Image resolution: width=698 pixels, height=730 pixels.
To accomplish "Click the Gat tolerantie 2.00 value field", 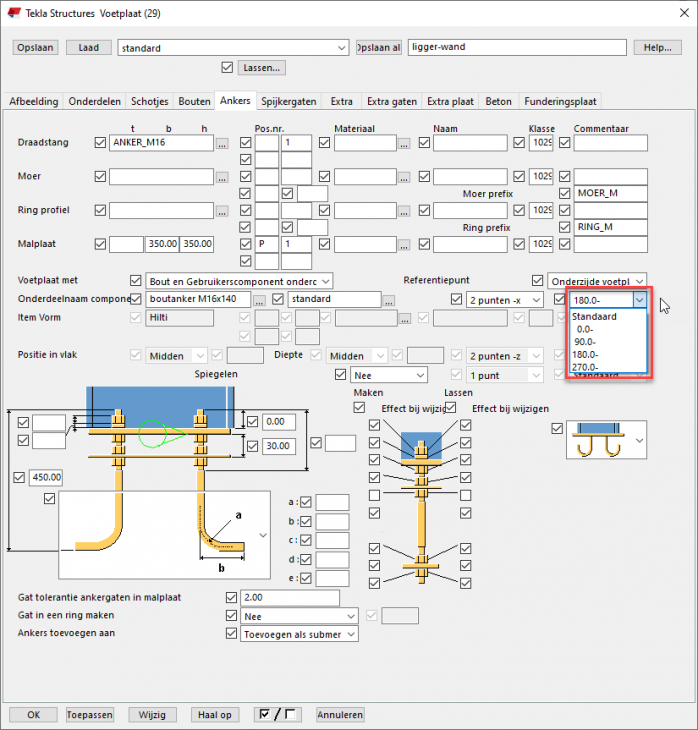I will [291, 598].
